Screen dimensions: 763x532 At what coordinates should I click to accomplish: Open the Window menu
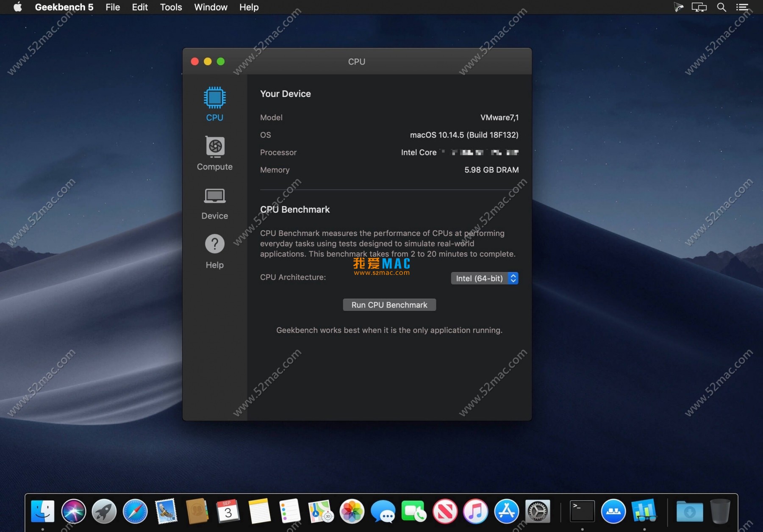(x=211, y=7)
